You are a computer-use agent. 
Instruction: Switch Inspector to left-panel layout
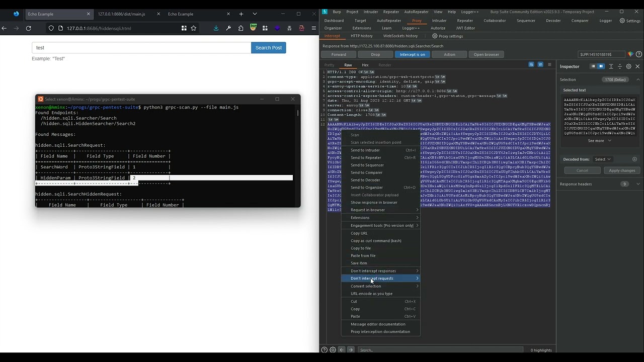(x=593, y=66)
